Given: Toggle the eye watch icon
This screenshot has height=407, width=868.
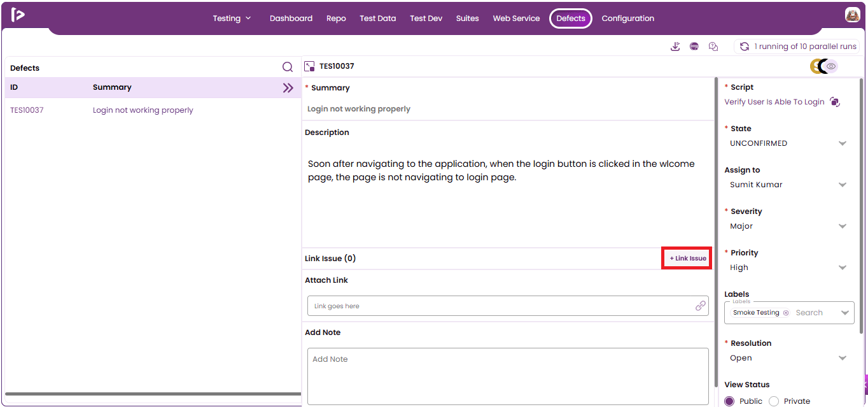Looking at the screenshot, I should click(x=831, y=66).
